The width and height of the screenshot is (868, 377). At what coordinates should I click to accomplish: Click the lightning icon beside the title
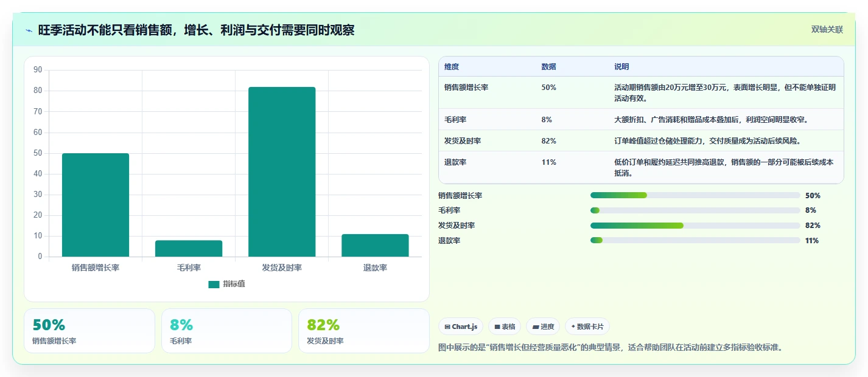[29, 30]
